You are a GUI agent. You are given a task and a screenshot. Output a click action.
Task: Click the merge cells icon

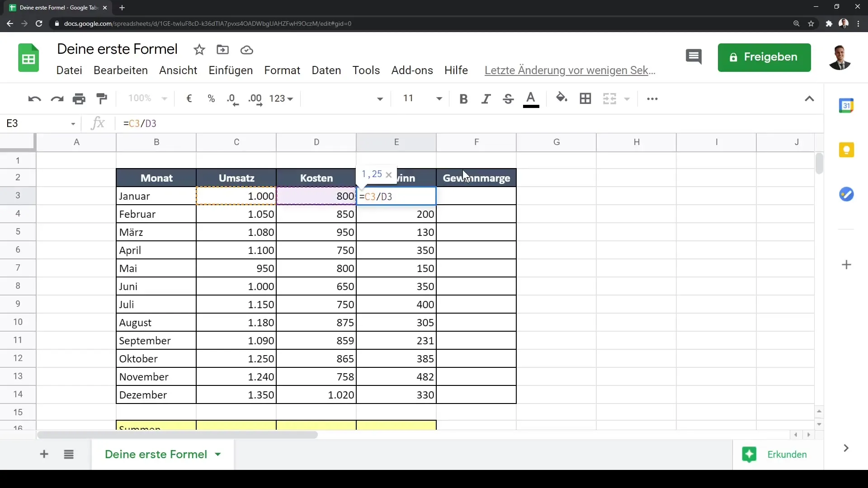[x=610, y=99]
